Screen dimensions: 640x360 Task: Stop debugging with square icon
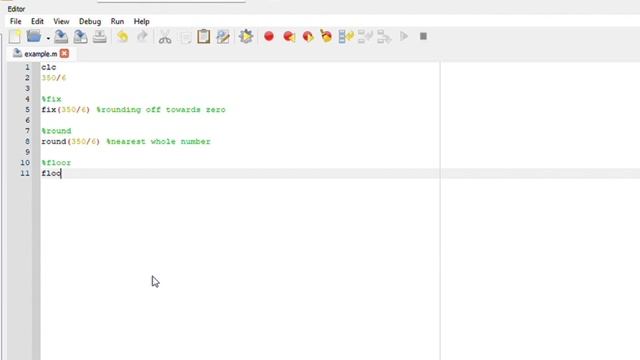pos(423,36)
